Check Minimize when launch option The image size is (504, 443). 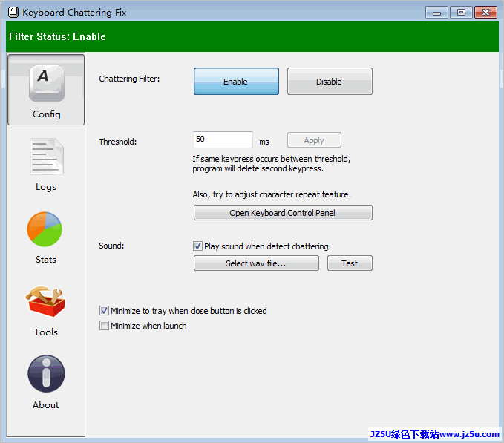(104, 326)
